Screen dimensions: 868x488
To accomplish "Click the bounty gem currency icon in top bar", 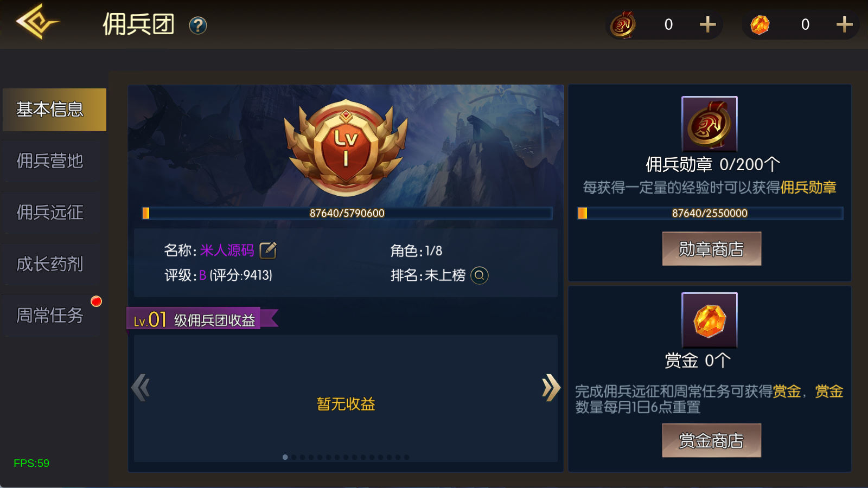I will [759, 24].
